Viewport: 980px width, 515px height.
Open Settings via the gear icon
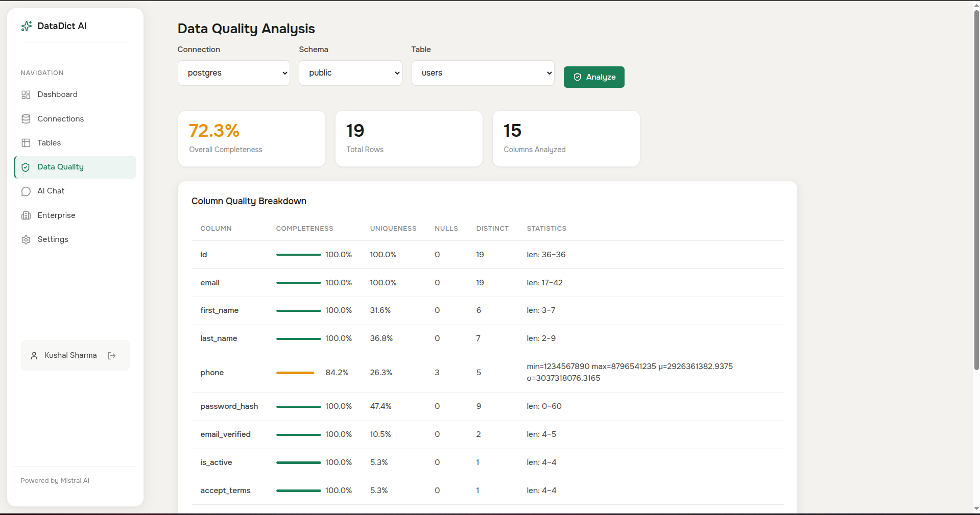click(26, 239)
